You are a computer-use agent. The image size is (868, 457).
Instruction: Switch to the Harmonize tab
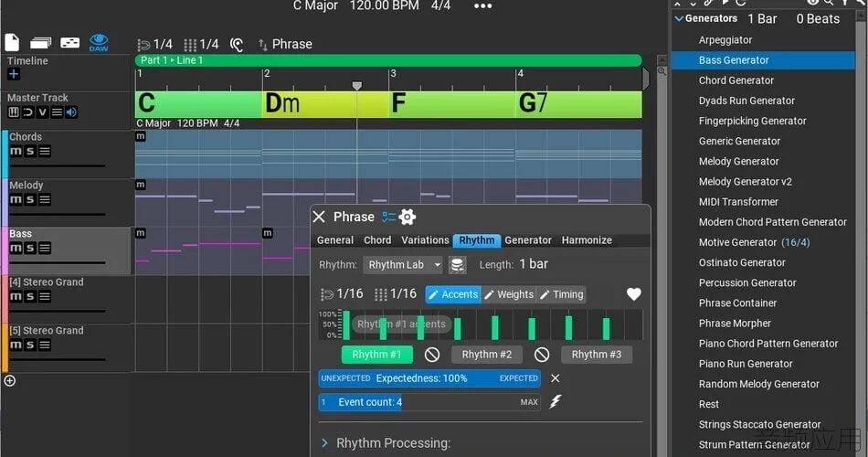[587, 240]
